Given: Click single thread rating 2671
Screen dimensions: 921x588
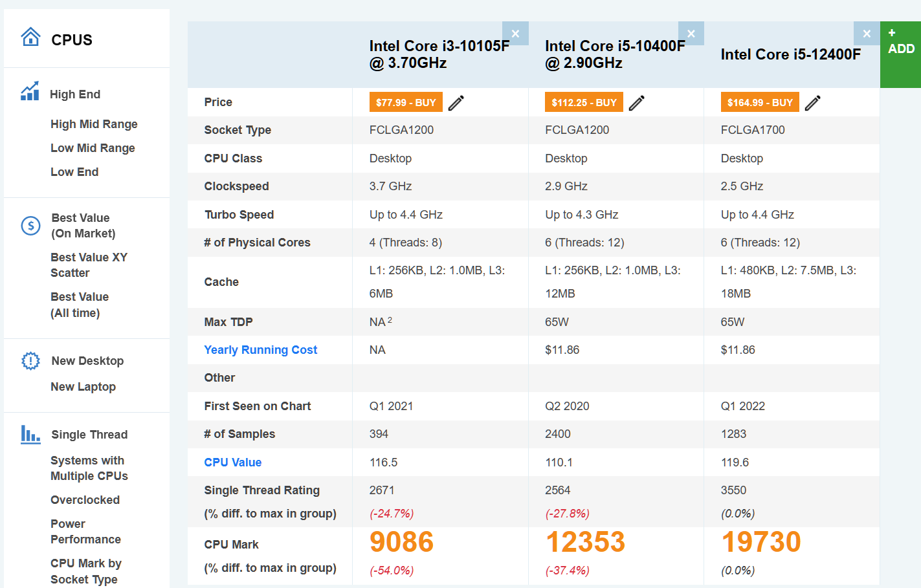Looking at the screenshot, I should pos(382,490).
